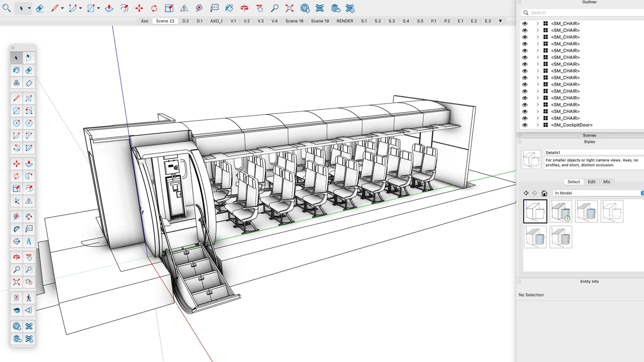Activate the Protractor tool
This screenshot has width=644, height=362.
coord(17,229)
